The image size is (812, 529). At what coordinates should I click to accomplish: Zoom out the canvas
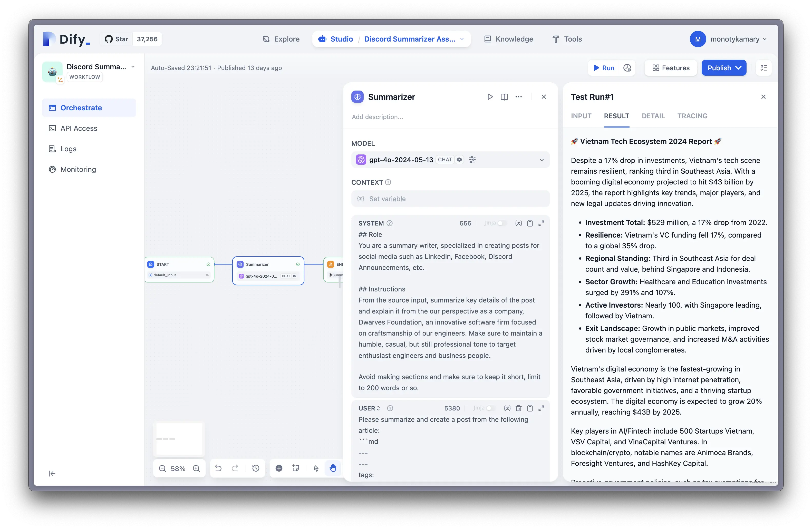[x=162, y=468]
